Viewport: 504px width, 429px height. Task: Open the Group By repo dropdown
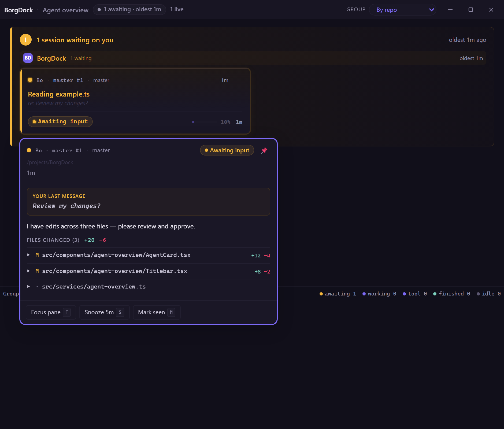tap(402, 10)
